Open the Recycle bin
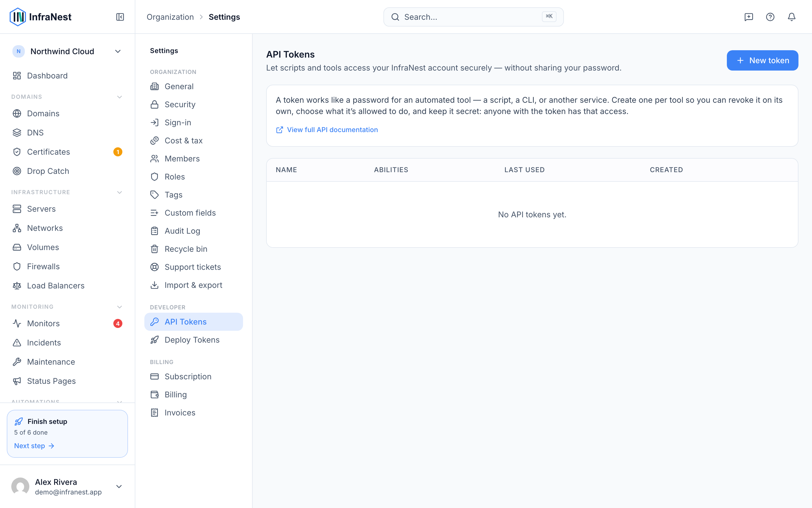 (194, 249)
